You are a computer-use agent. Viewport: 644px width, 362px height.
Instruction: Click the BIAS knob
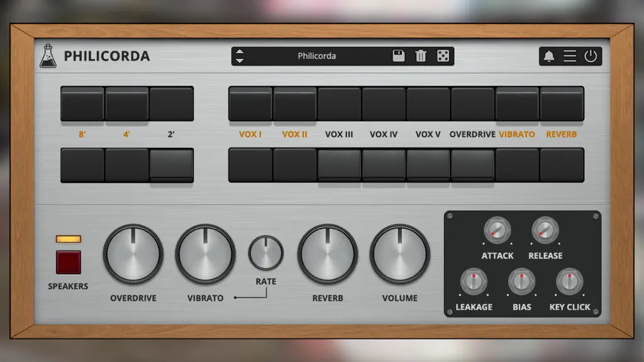pos(521,282)
